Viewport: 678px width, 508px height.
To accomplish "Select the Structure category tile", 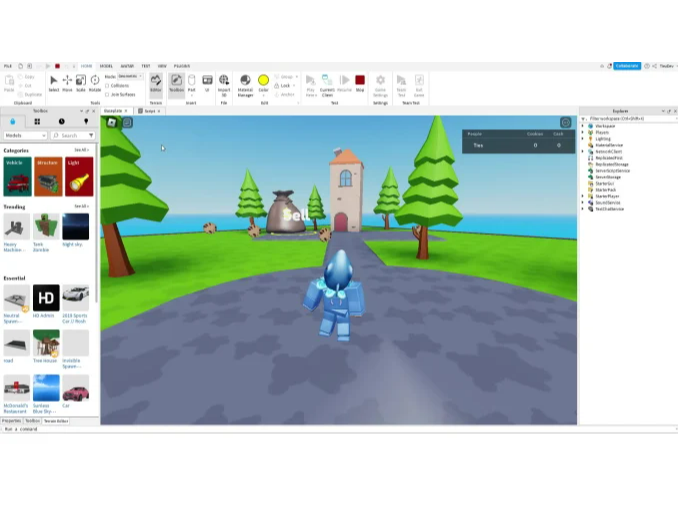I will (48, 176).
